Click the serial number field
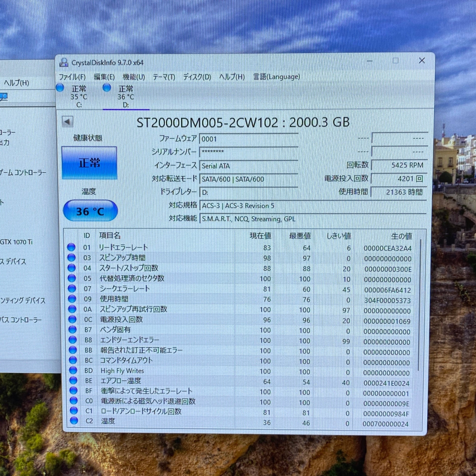 click(x=249, y=152)
